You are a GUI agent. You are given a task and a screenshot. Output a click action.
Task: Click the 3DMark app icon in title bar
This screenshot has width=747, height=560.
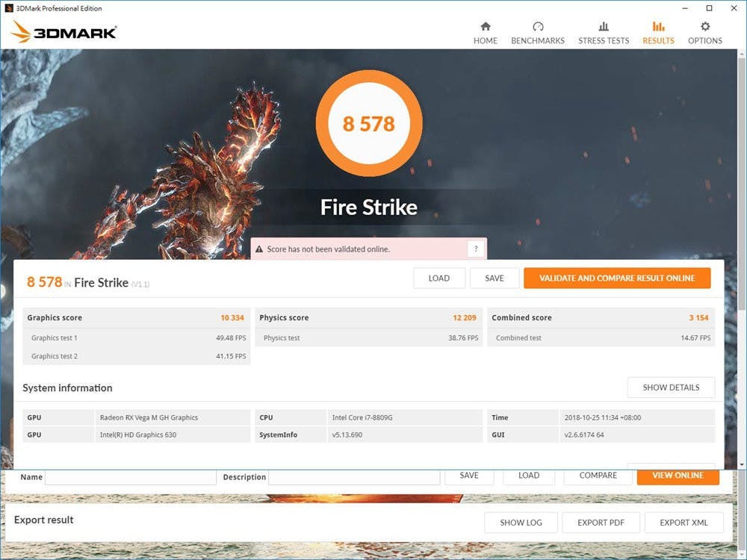[8, 8]
